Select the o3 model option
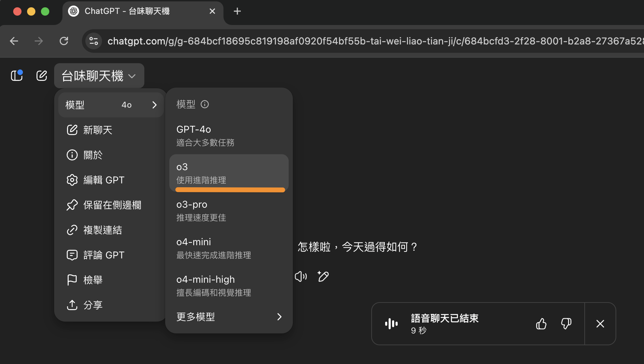The width and height of the screenshot is (644, 364). 229,173
